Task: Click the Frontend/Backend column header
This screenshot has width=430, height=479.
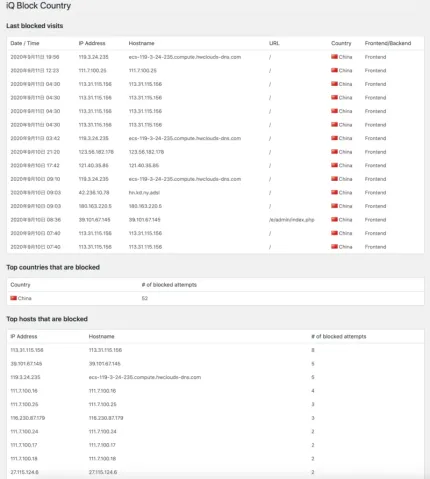Action: pos(388,43)
